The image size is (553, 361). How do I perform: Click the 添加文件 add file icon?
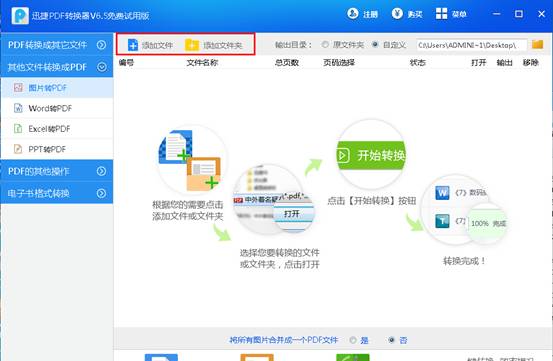click(x=133, y=45)
